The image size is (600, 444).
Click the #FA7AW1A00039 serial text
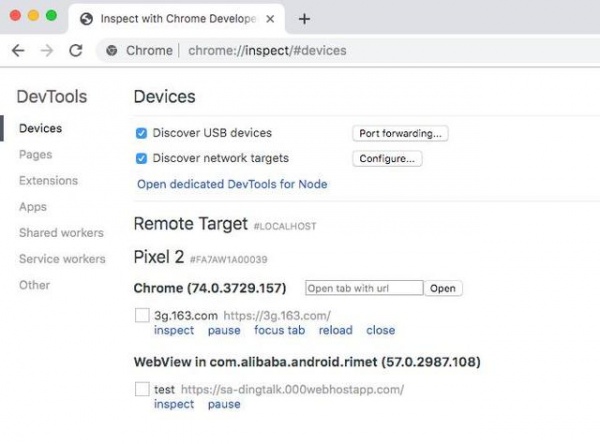pyautogui.click(x=229, y=260)
